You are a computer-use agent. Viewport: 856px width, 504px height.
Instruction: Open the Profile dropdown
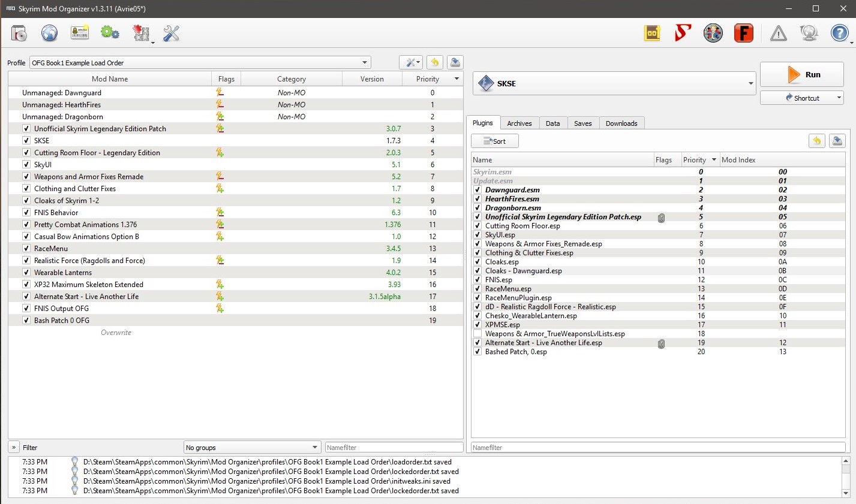point(200,62)
